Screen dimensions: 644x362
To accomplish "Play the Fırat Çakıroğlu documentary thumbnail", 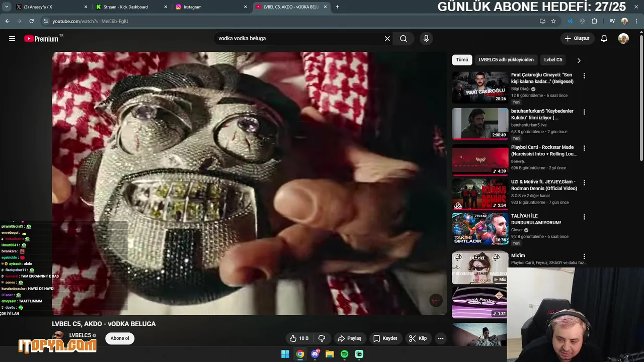I will click(x=480, y=87).
